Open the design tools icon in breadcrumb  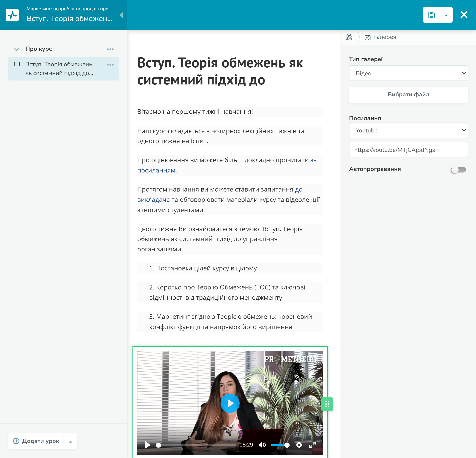pyautogui.click(x=349, y=37)
